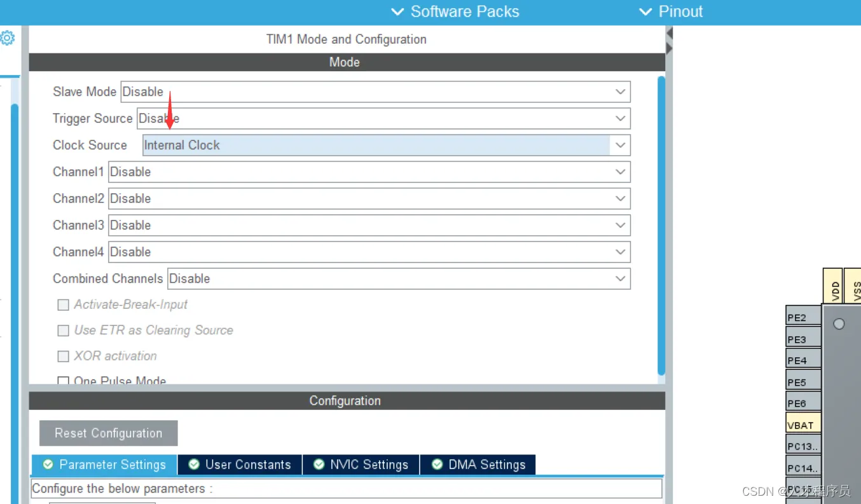Select the VBAT pin on chip
The width and height of the screenshot is (861, 504).
(803, 423)
